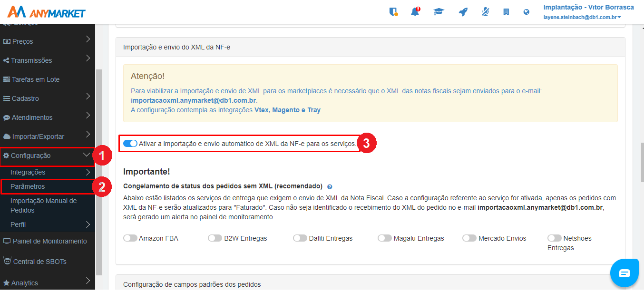This screenshot has height=292, width=644.
Task: Click the Preços money icon
Action: pyautogui.click(x=7, y=41)
